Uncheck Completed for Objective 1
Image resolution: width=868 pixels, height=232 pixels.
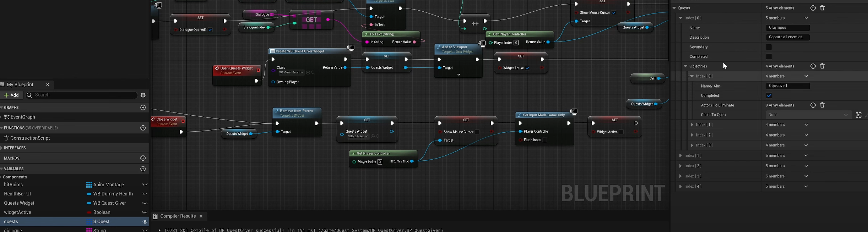pos(769,96)
